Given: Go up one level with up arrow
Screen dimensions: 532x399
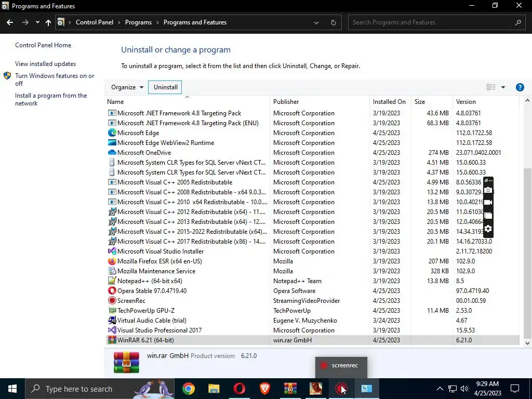Looking at the screenshot, I should point(48,22).
